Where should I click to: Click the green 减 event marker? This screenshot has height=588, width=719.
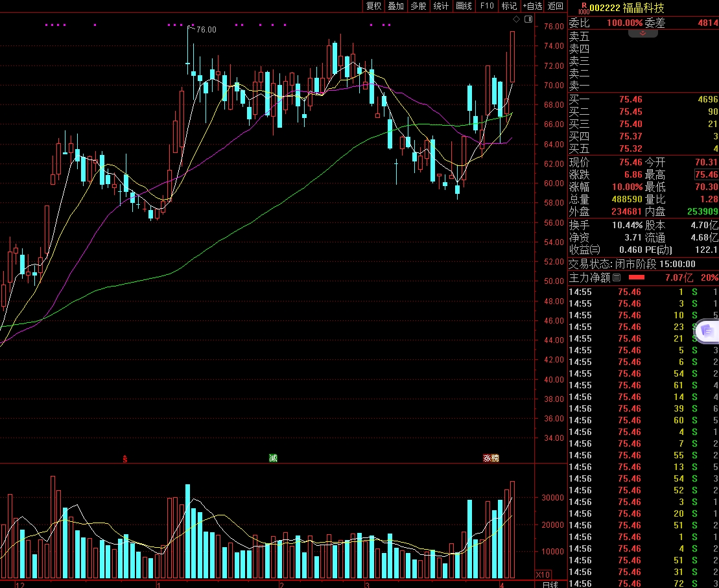[x=274, y=458]
